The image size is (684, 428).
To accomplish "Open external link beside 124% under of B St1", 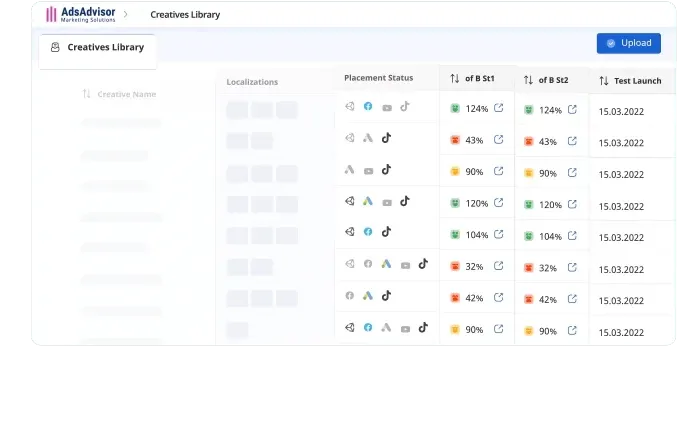I will point(499,108).
